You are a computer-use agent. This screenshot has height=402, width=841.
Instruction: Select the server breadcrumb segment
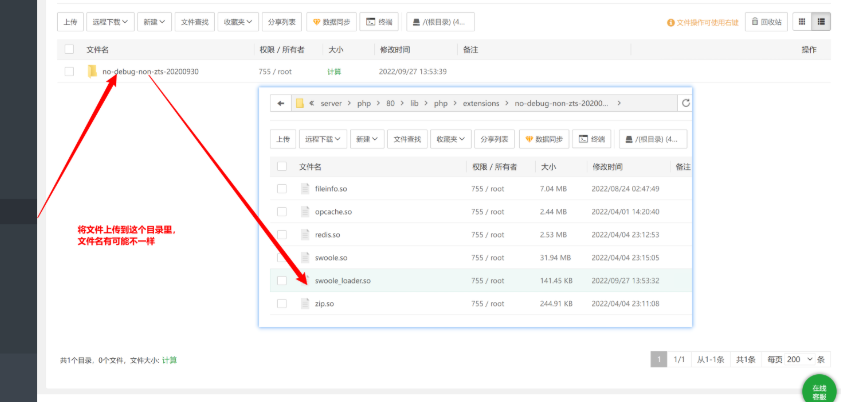pyautogui.click(x=331, y=103)
